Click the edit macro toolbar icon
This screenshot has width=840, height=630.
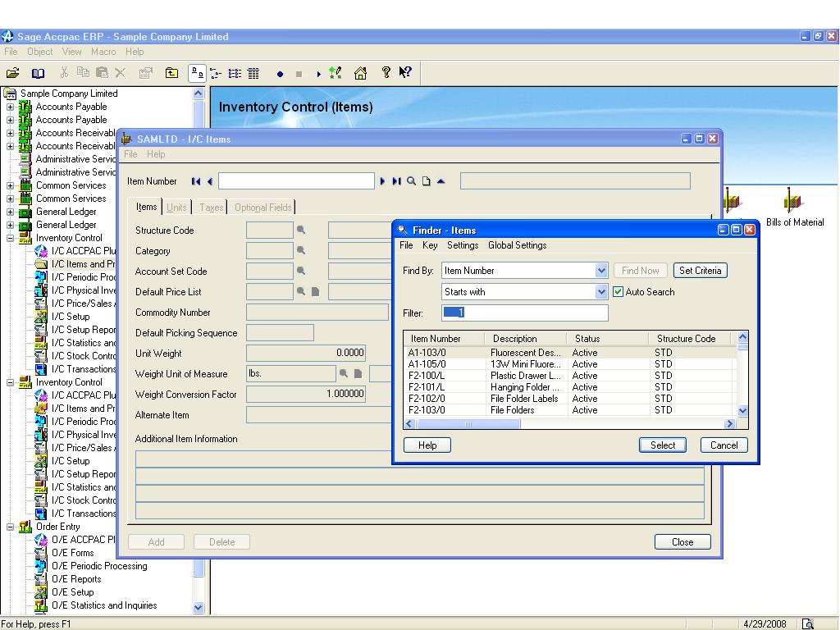tap(336, 73)
